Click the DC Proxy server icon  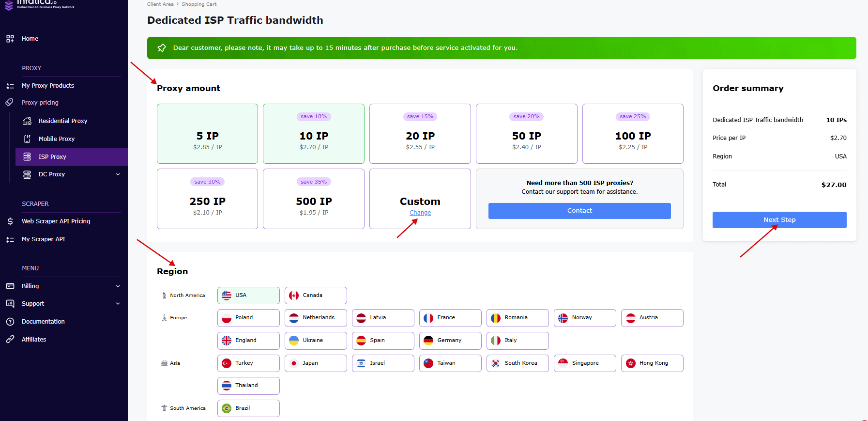click(x=27, y=174)
